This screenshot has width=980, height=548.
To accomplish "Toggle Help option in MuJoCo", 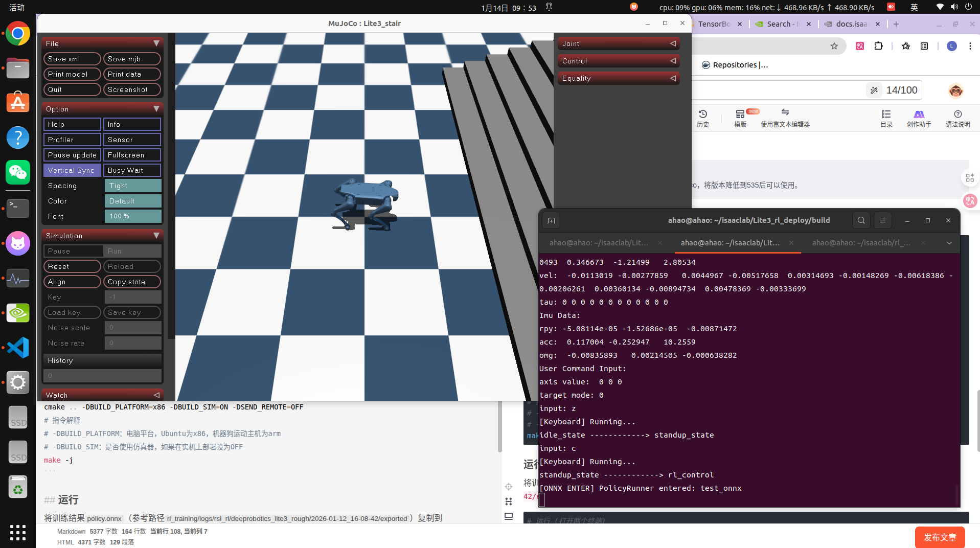I will pos(72,124).
